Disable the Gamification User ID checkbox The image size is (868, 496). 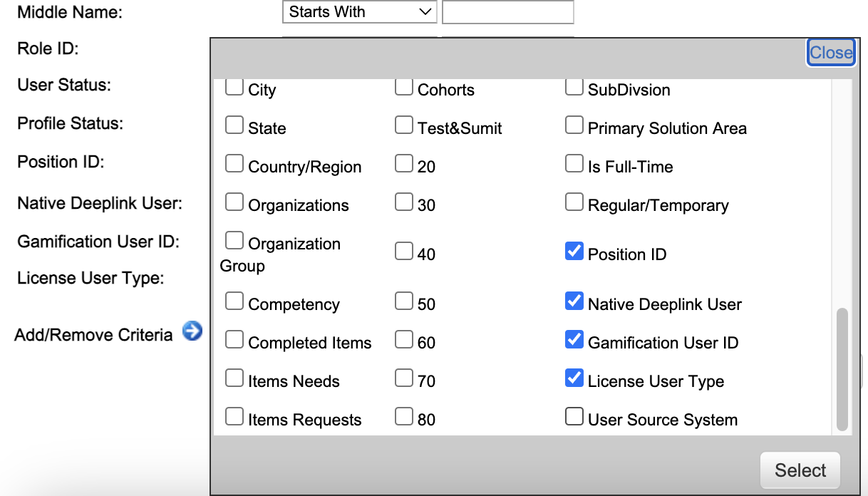[574, 340]
